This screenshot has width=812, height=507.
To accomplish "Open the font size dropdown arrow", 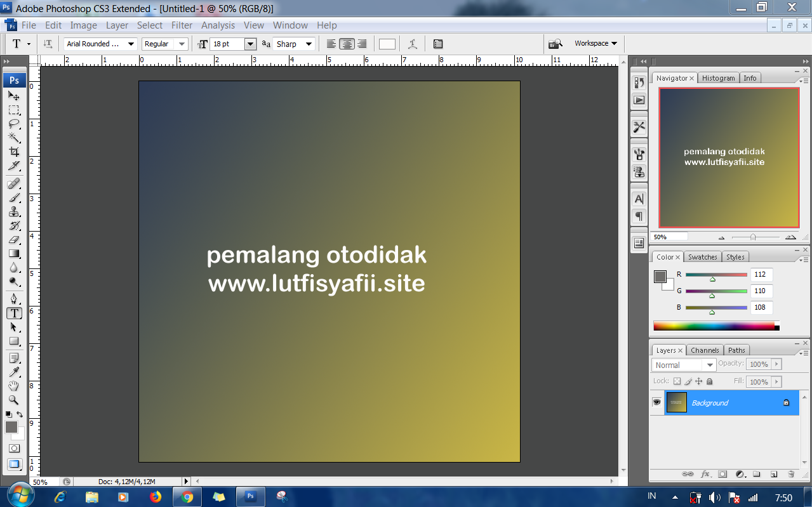I will pos(250,44).
